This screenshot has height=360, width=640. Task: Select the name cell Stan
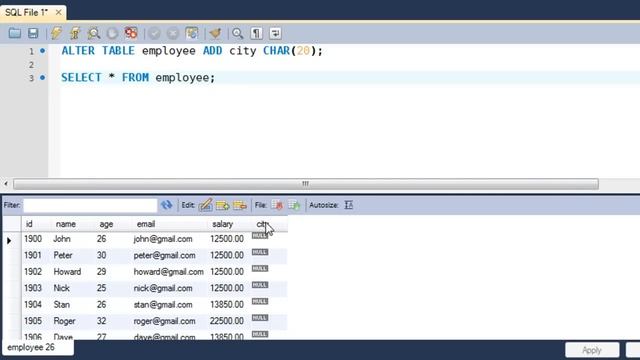tap(62, 304)
